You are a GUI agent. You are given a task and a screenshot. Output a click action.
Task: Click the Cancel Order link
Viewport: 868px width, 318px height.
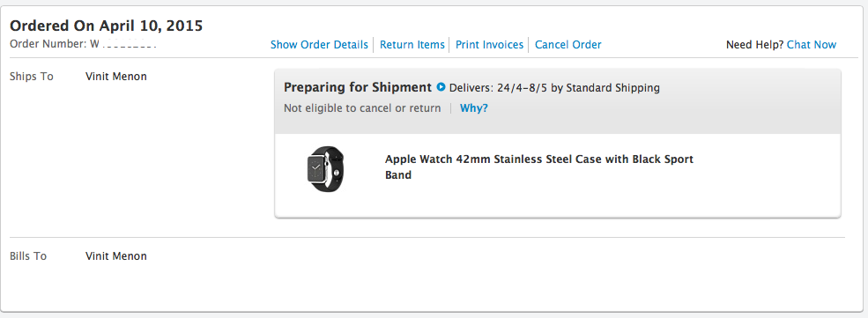pyautogui.click(x=568, y=45)
